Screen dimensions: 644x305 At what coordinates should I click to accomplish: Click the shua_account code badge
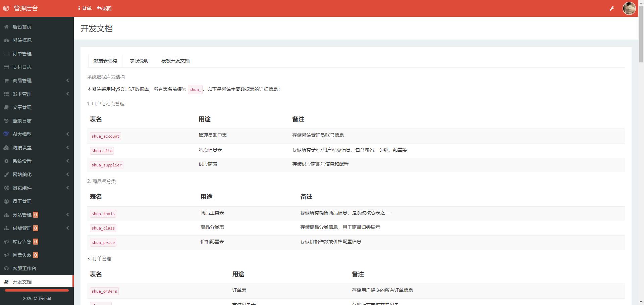click(105, 136)
